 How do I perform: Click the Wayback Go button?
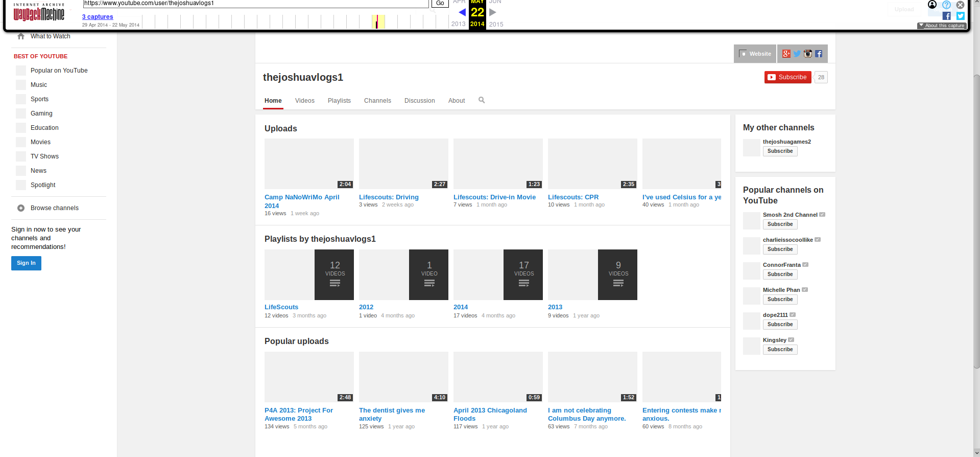tap(440, 3)
